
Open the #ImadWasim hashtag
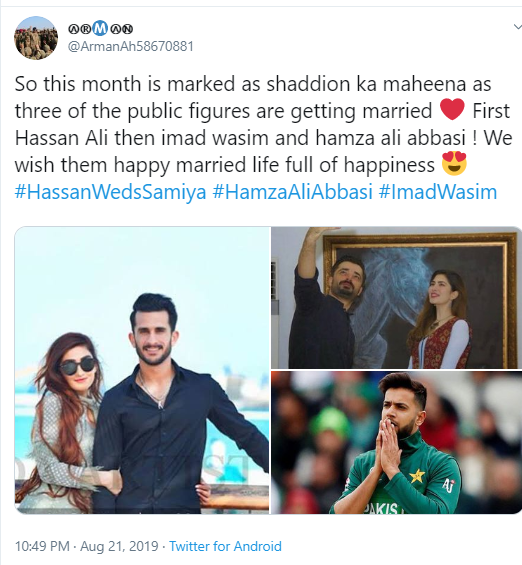pos(438,192)
